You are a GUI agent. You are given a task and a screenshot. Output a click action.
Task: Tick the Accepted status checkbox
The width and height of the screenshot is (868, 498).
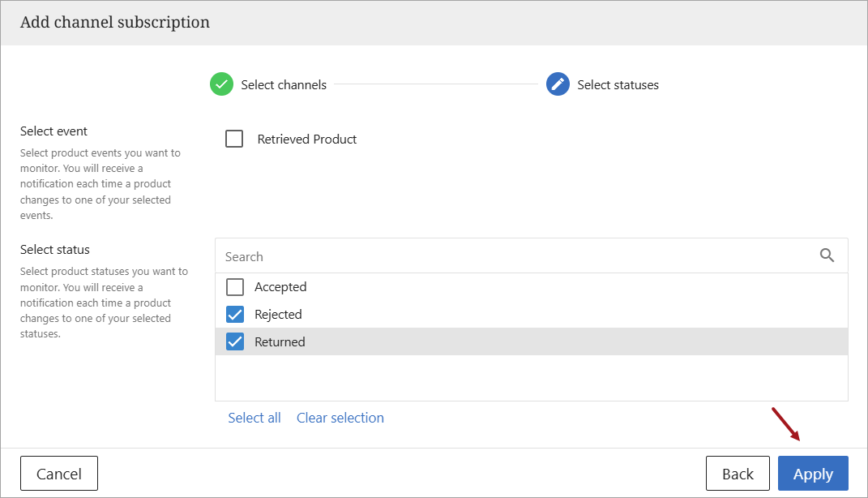point(235,287)
